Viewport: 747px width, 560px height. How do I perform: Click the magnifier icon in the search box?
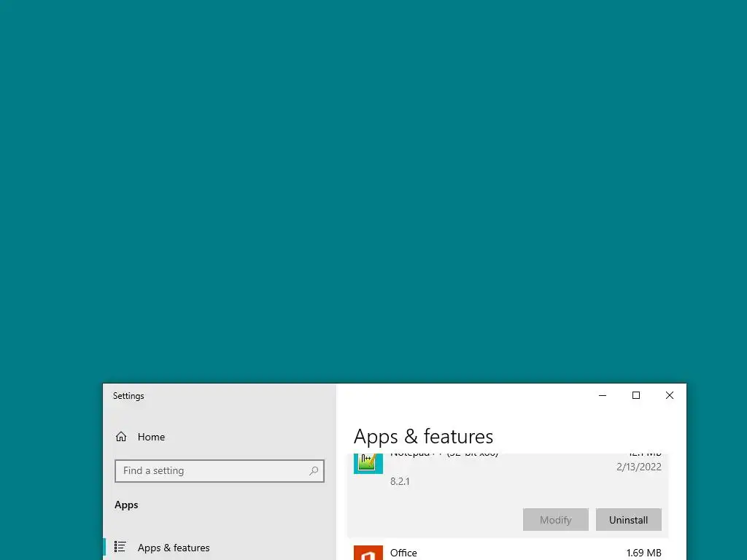(x=314, y=471)
